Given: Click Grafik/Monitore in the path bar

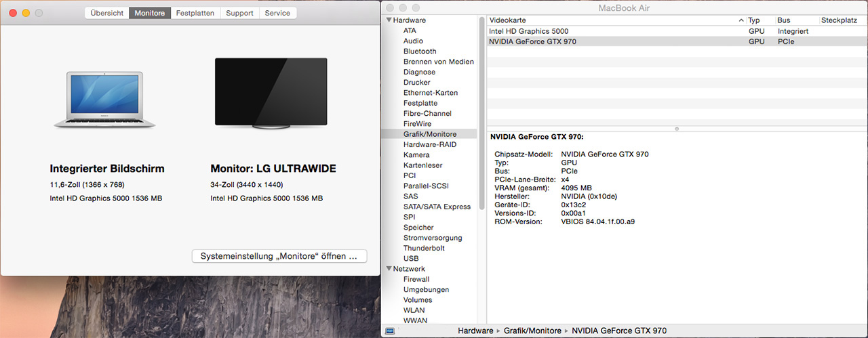Looking at the screenshot, I should click(532, 331).
